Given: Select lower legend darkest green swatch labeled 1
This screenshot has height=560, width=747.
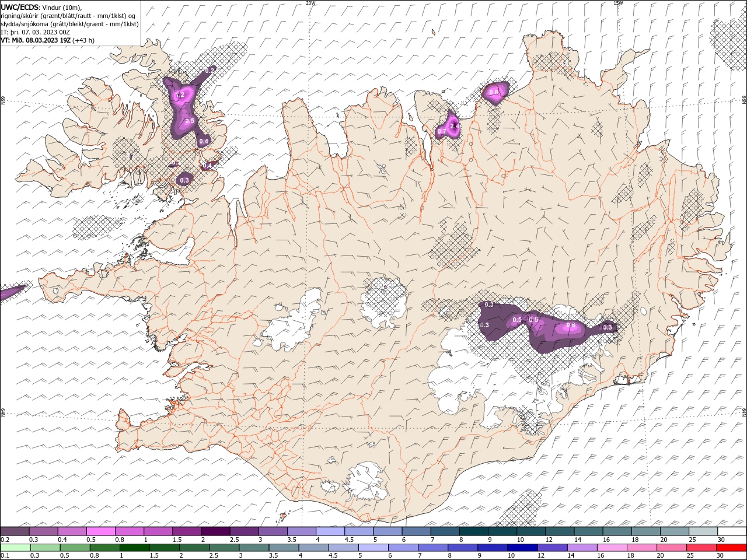Looking at the screenshot, I should (134, 548).
